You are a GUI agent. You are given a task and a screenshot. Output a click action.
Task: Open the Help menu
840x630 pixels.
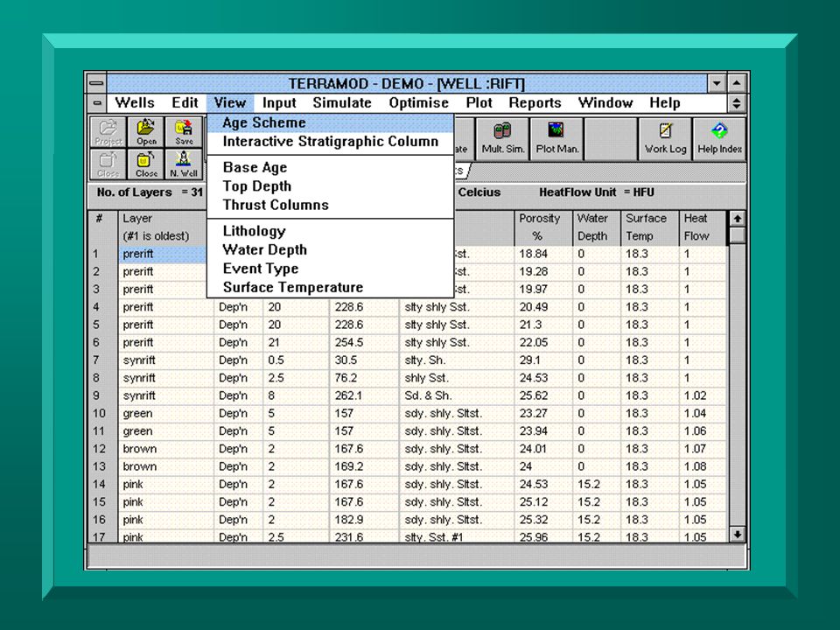click(x=665, y=103)
